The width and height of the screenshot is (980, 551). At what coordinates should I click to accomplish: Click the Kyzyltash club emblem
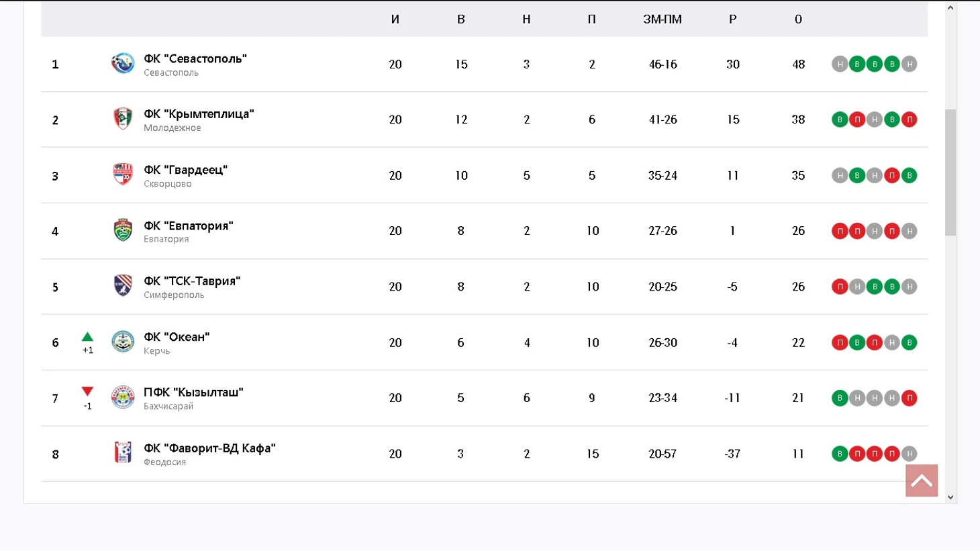coord(123,397)
